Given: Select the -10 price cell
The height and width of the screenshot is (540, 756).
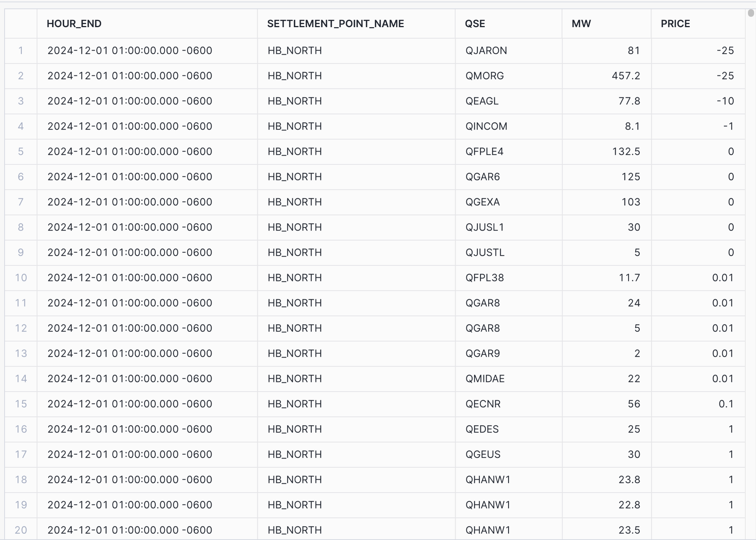Looking at the screenshot, I should coord(725,101).
